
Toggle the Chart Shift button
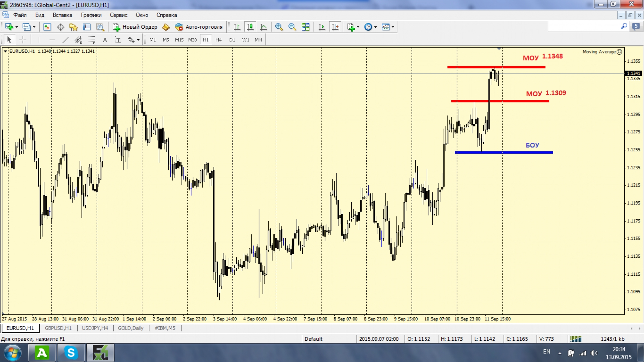pos(335,27)
